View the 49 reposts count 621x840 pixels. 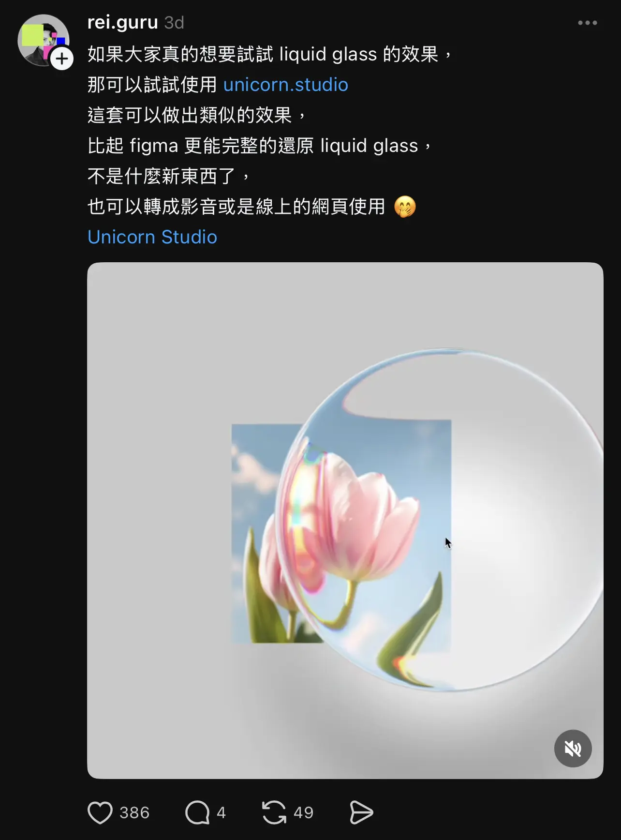pyautogui.click(x=303, y=812)
